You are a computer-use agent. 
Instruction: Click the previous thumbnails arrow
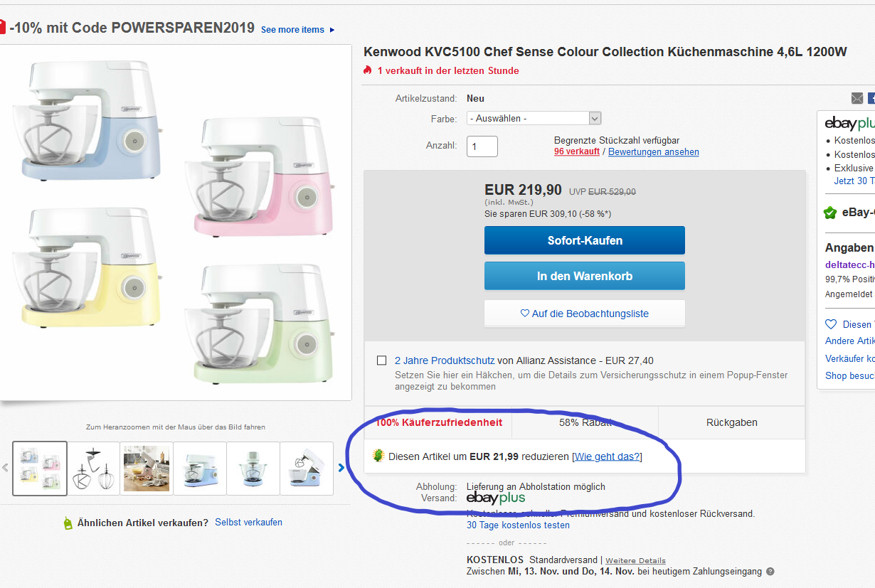coord(5,467)
